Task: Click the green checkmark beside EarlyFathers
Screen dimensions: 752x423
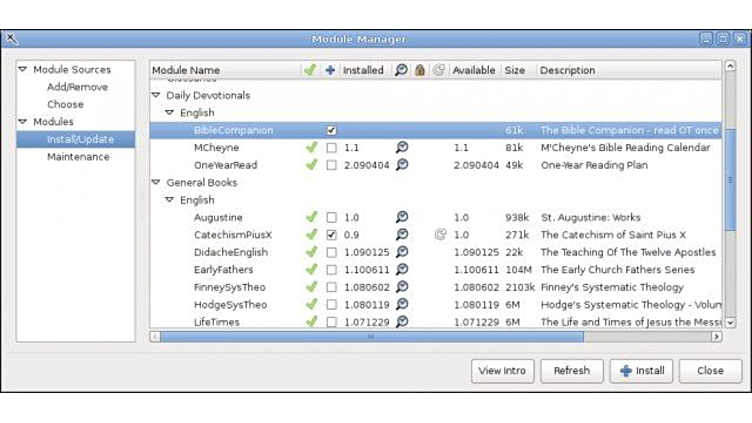Action: coord(311,270)
